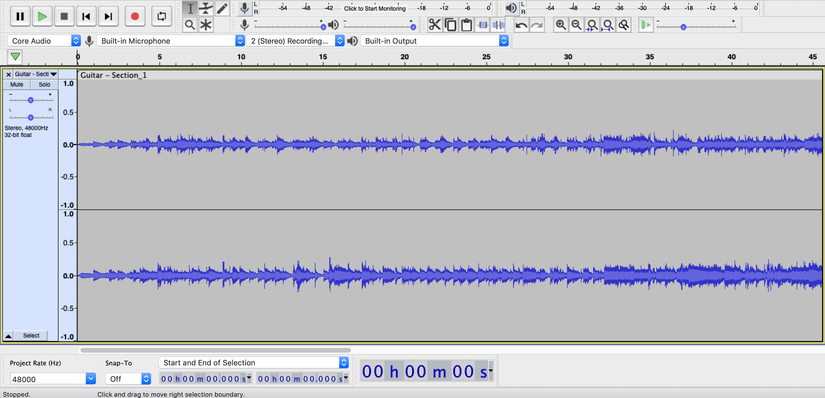Cut selection with the scissors icon
This screenshot has height=398, width=825.
coord(435,25)
